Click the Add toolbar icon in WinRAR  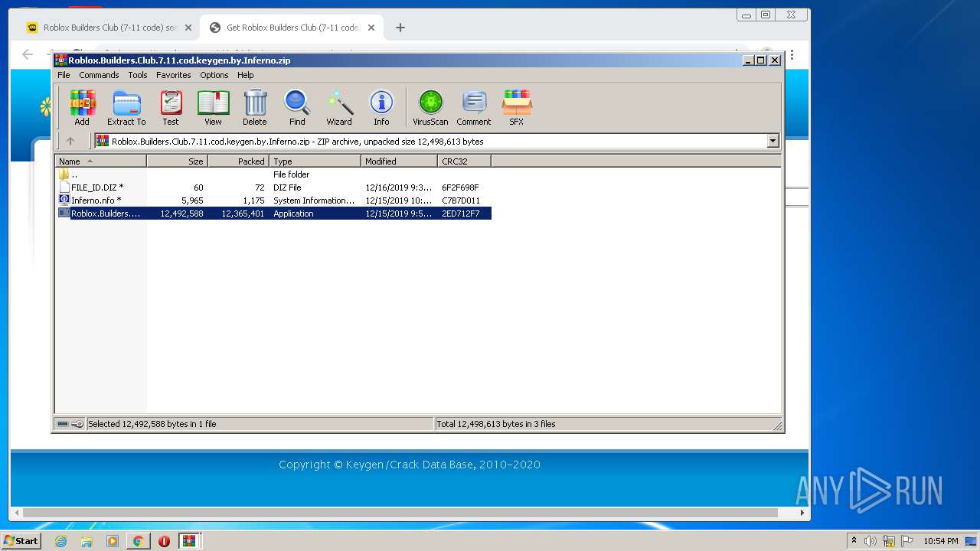[82, 108]
